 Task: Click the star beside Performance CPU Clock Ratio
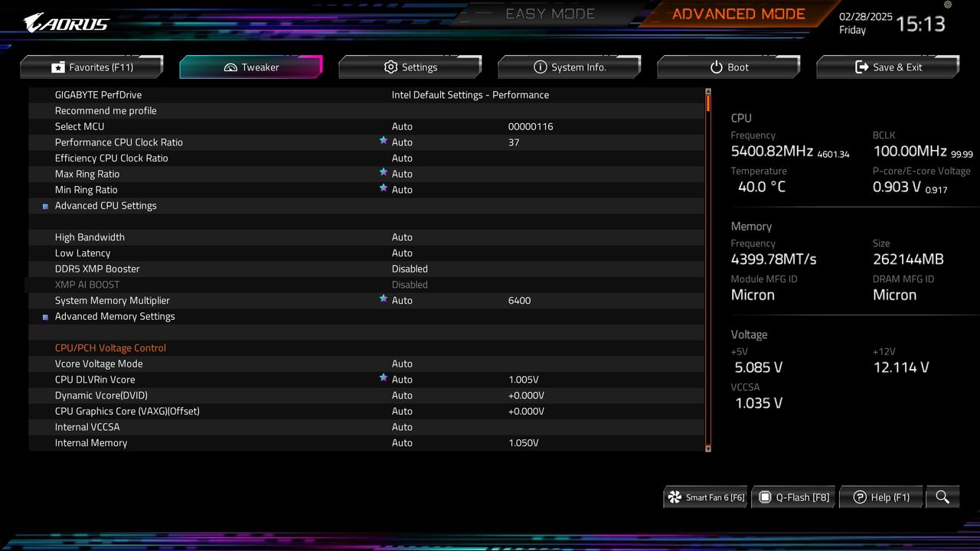pyautogui.click(x=384, y=142)
